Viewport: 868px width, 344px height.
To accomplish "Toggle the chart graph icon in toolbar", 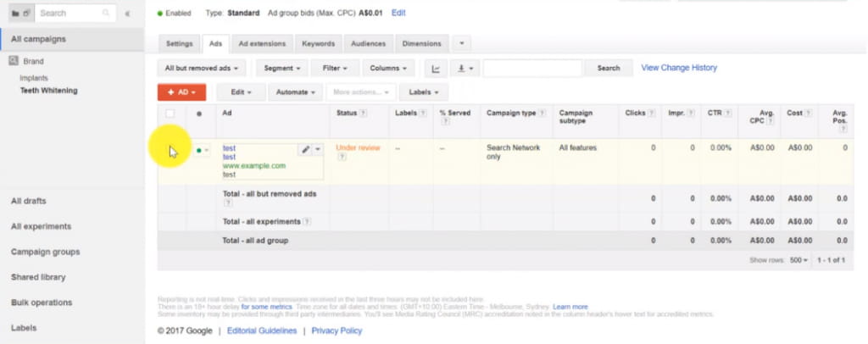I will tap(436, 68).
